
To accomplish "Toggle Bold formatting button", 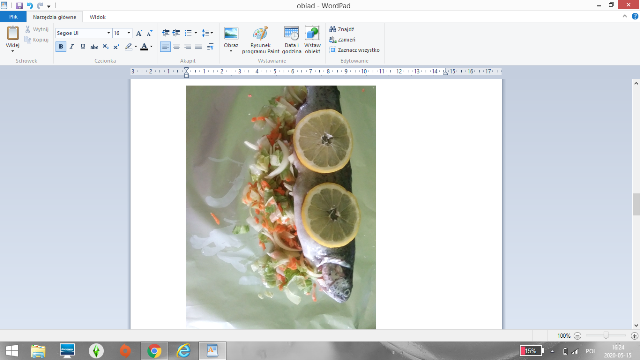I will (61, 47).
